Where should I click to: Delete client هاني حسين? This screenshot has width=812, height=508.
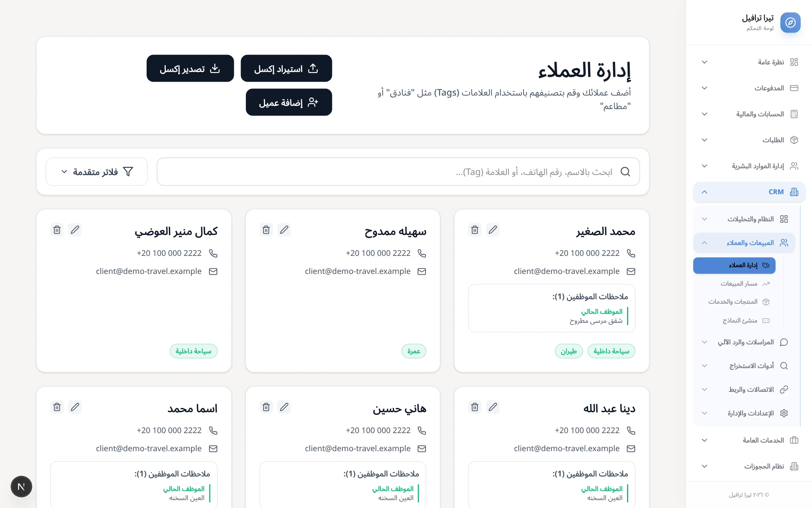tap(266, 407)
